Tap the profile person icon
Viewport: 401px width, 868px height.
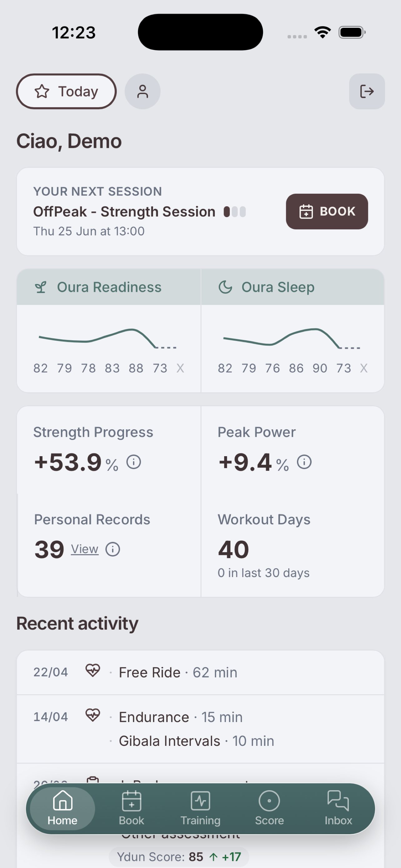tap(142, 91)
